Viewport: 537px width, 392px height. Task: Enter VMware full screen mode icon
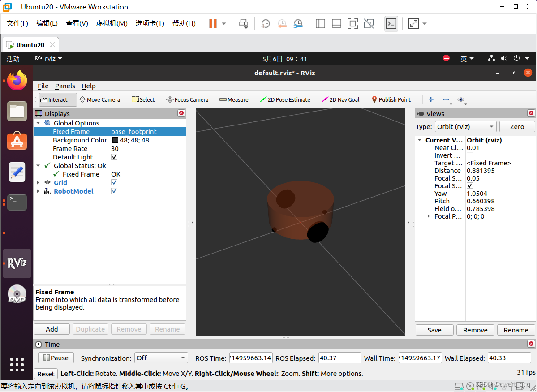point(352,23)
